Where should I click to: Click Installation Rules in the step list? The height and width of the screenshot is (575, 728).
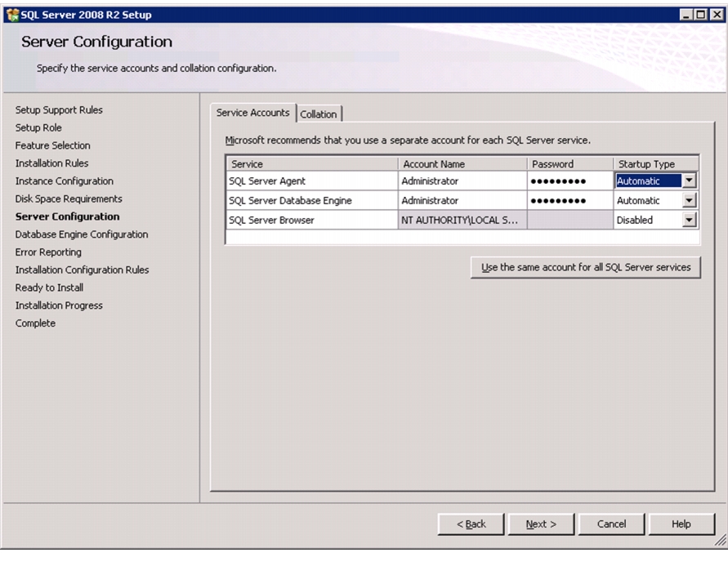click(x=52, y=163)
